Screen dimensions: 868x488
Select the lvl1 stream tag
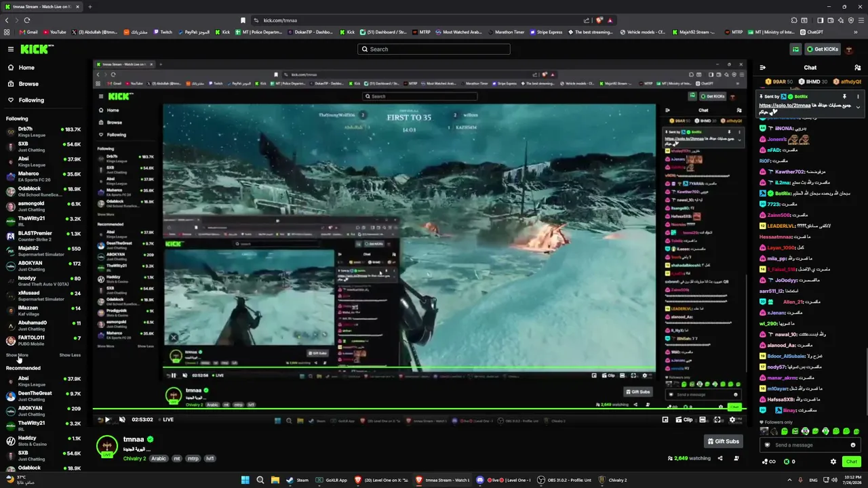[210, 459]
